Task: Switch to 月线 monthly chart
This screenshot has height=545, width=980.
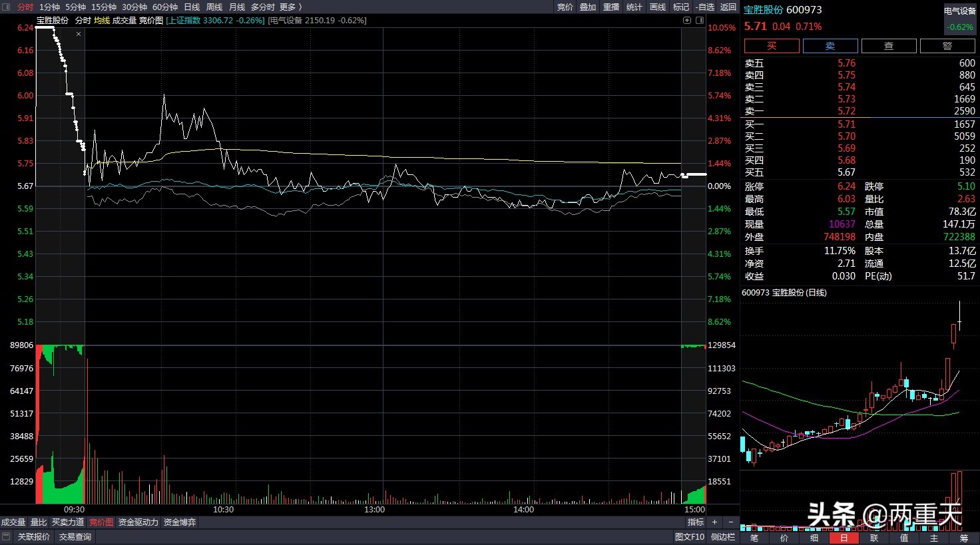Action: 237,7
